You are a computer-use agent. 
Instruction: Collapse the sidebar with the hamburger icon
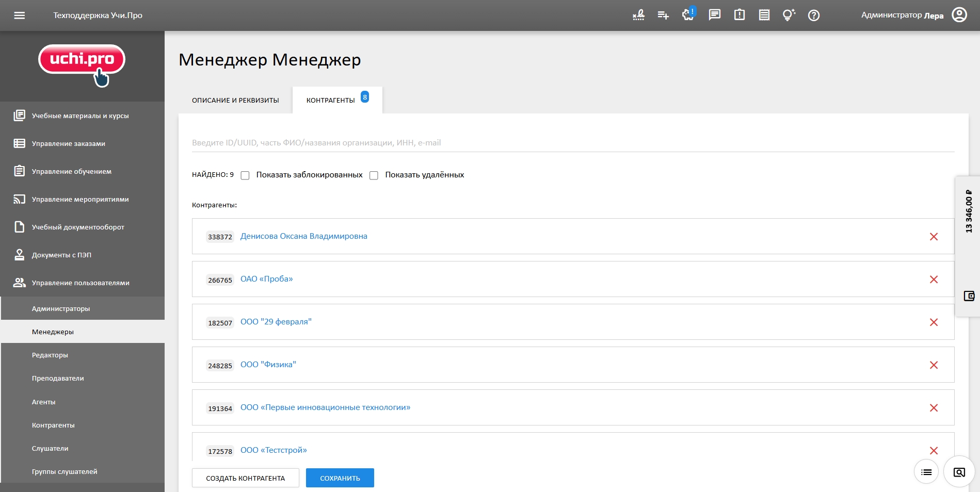tap(20, 15)
